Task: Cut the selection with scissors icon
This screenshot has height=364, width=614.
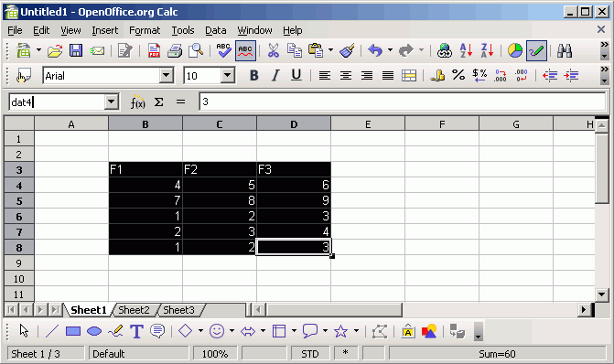Action: 274,51
